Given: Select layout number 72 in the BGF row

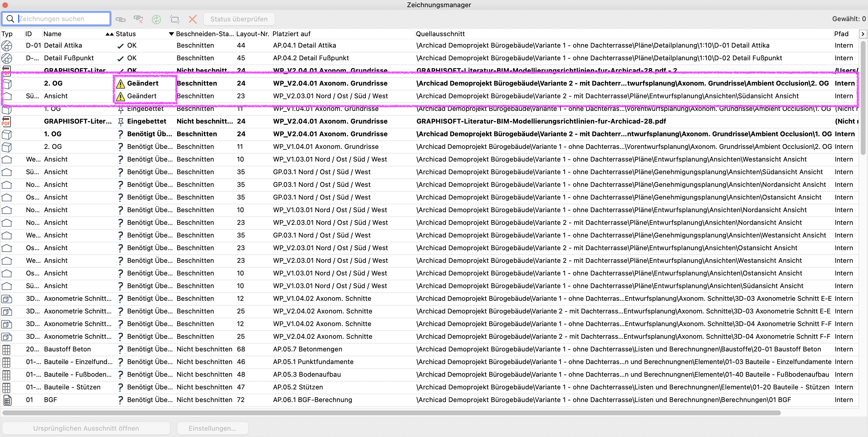Looking at the screenshot, I should pyautogui.click(x=241, y=400).
